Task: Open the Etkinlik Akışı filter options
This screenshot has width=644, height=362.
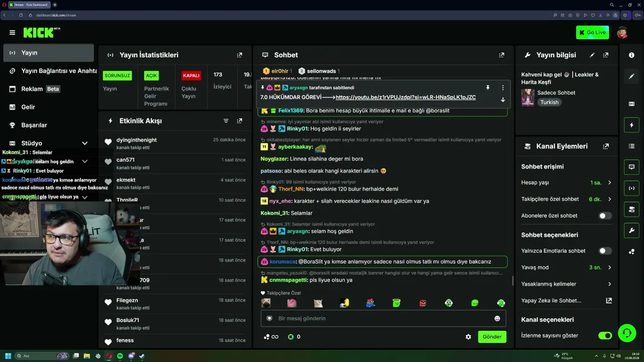Action: 226,121
